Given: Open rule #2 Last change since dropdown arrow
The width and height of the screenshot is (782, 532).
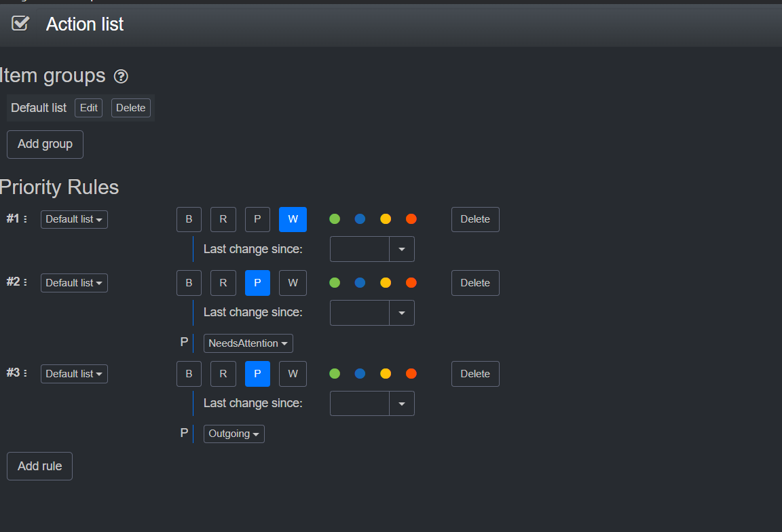Looking at the screenshot, I should tap(401, 313).
